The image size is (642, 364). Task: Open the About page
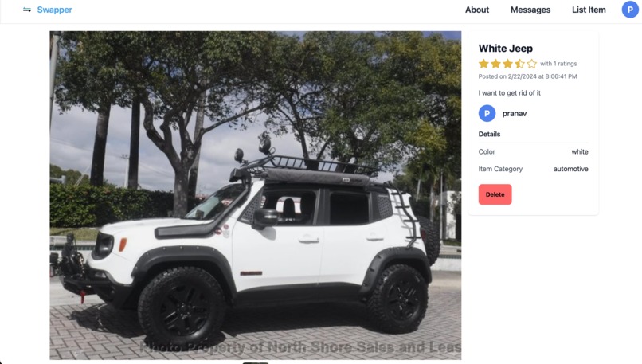477,10
